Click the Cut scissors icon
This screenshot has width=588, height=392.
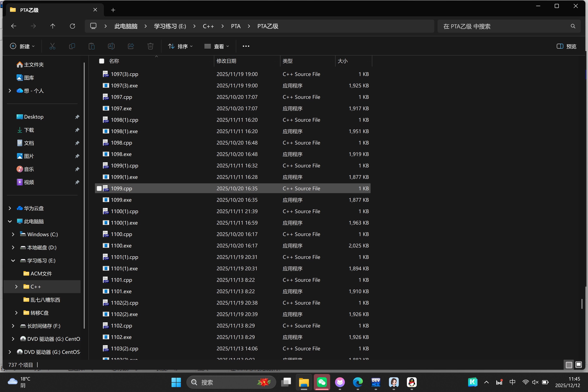(52, 46)
